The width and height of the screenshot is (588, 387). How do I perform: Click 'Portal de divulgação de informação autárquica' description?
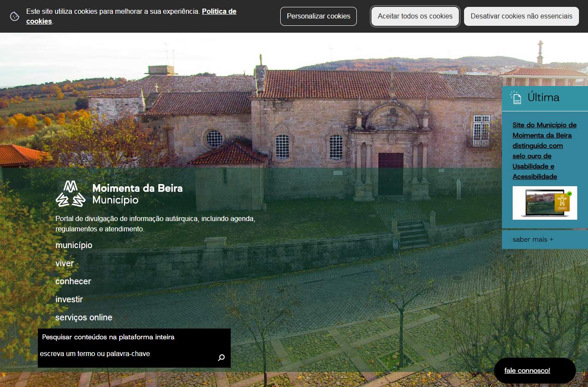(x=155, y=224)
